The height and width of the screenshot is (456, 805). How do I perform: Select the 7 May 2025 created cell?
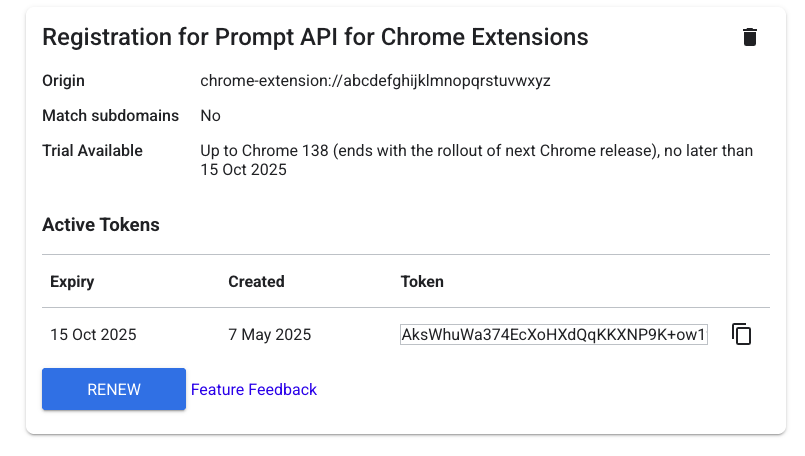pos(269,335)
